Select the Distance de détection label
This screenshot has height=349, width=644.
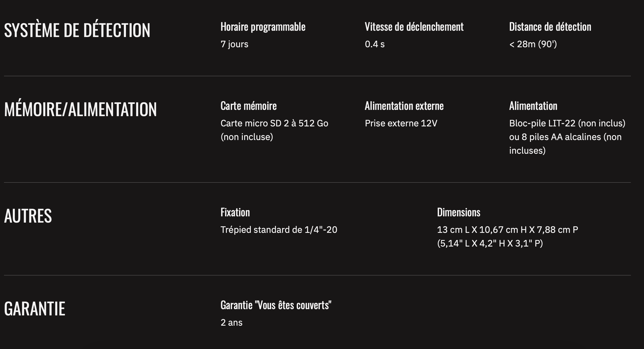click(x=550, y=27)
